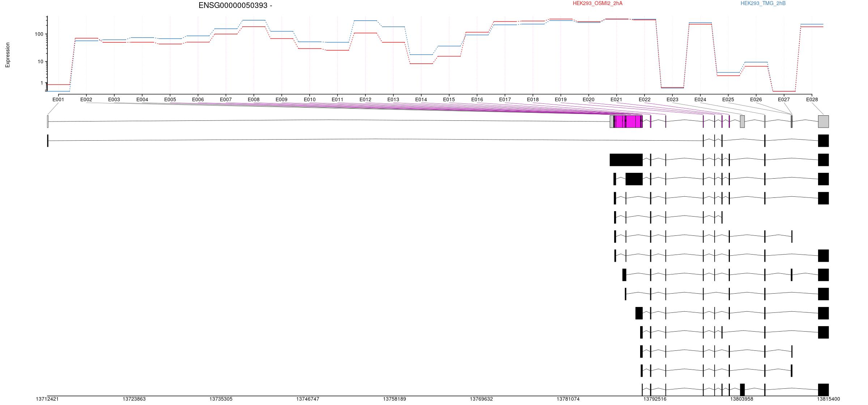Image resolution: width=868 pixels, height=405 pixels.
Task: Click exon label E017
Action: tap(505, 99)
